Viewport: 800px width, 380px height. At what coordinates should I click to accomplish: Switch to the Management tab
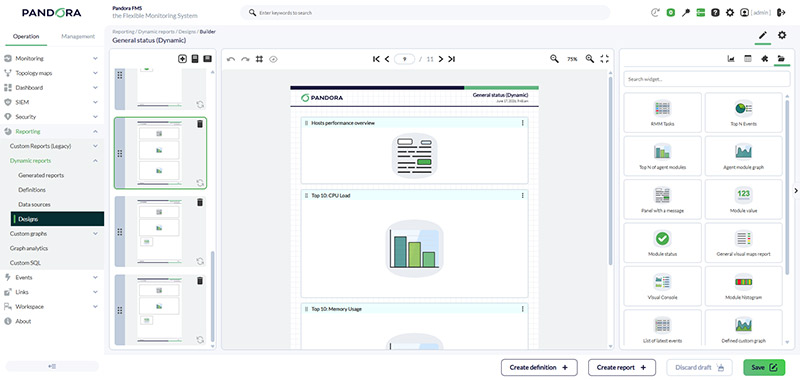coord(78,36)
